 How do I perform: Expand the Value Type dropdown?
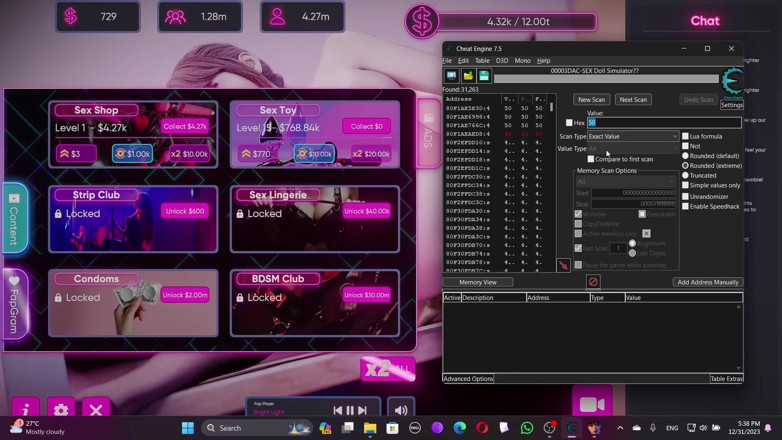[632, 149]
